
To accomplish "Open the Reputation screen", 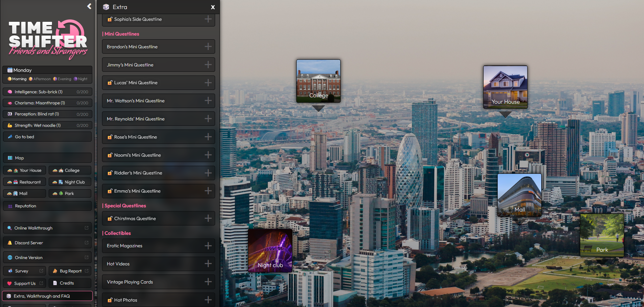I will pos(47,206).
